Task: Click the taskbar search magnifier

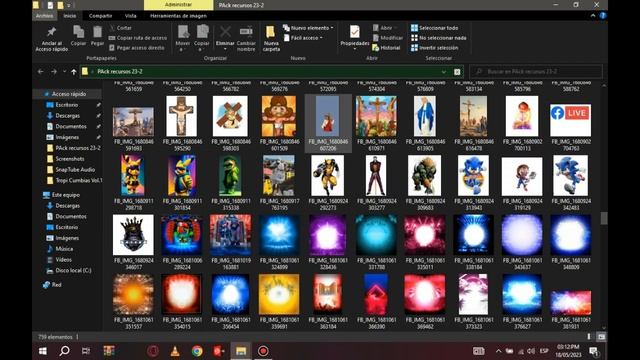Action: [x=64, y=351]
